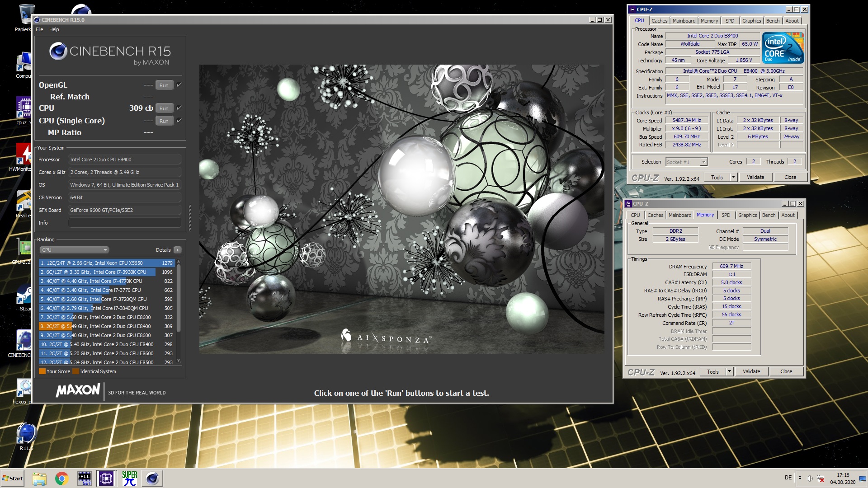868x488 pixels.
Task: Expand Tools dropdown arrow in the CPU-Z CPU tab window
Action: point(733,177)
